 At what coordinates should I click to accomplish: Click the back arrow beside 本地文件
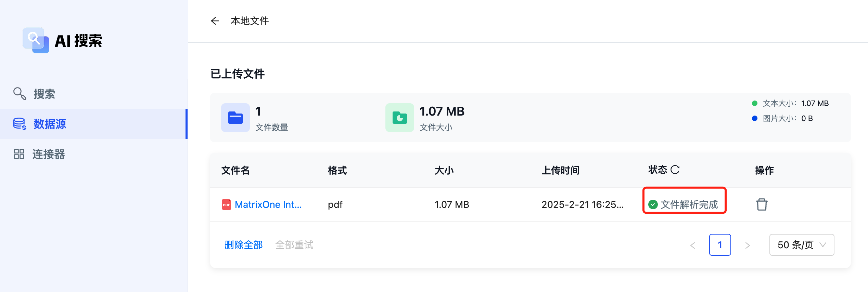pos(215,21)
